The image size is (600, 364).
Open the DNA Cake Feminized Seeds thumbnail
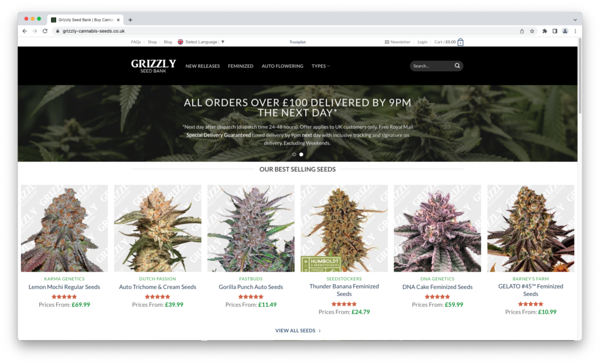click(x=437, y=228)
